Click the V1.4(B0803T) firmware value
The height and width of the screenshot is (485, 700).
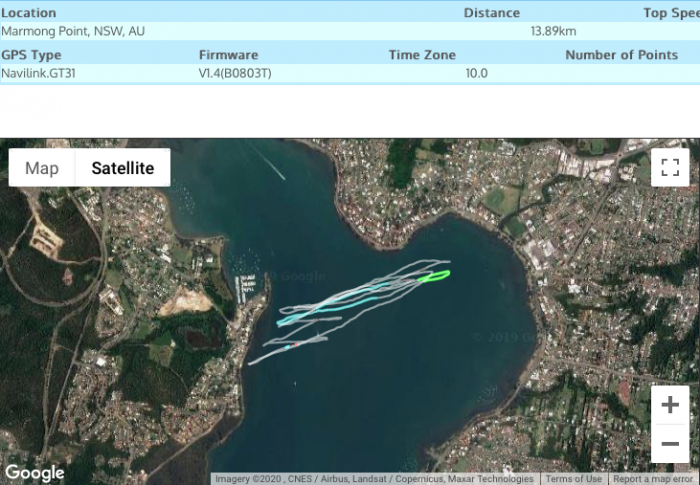click(235, 73)
